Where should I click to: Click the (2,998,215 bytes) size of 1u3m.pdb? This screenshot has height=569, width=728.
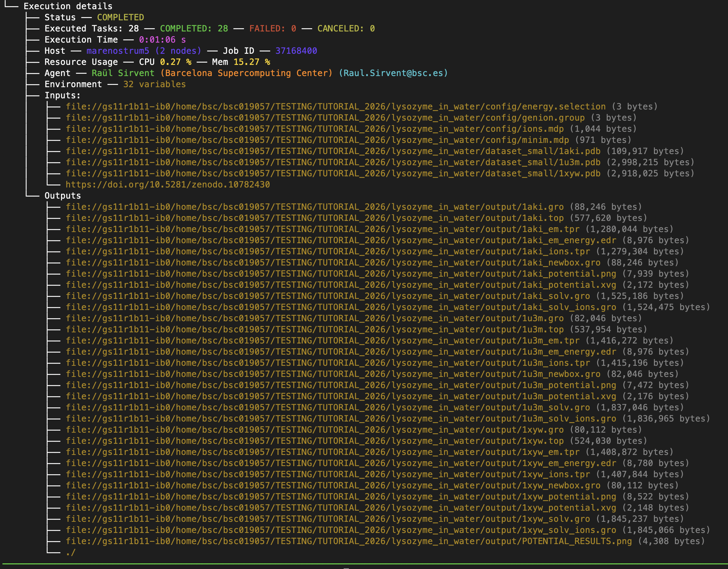tap(650, 162)
